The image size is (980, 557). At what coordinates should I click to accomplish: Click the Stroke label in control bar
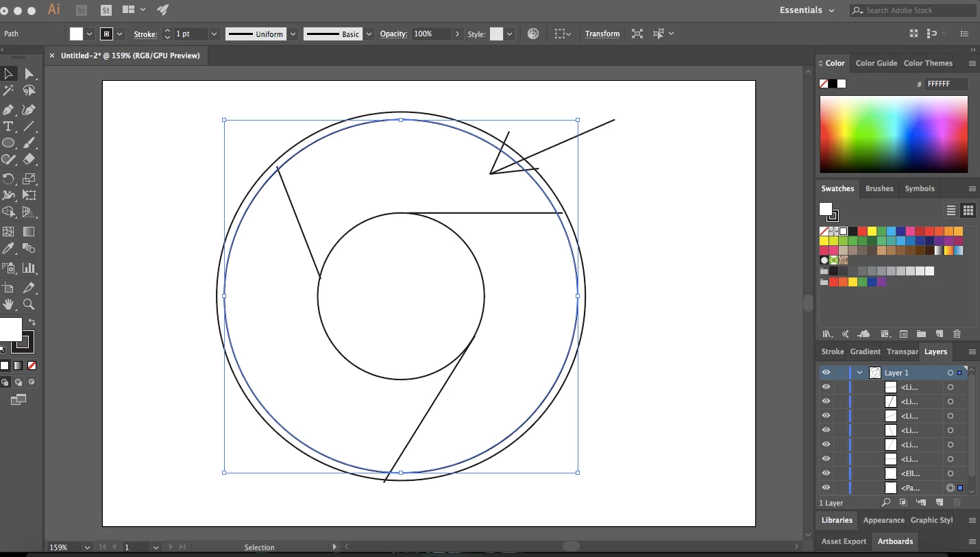point(145,34)
